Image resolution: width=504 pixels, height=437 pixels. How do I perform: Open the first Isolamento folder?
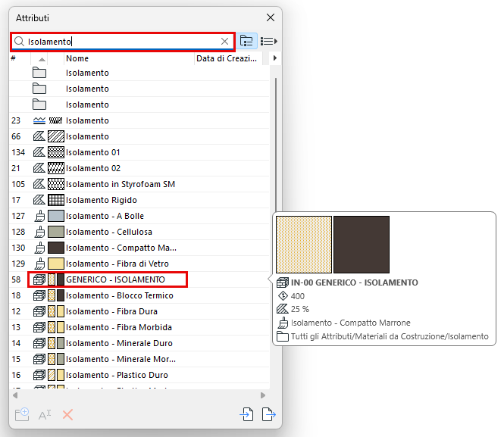(87, 73)
